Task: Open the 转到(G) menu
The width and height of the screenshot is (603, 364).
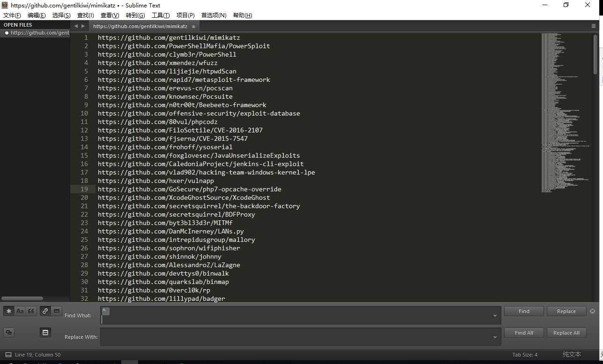Action: tap(135, 15)
